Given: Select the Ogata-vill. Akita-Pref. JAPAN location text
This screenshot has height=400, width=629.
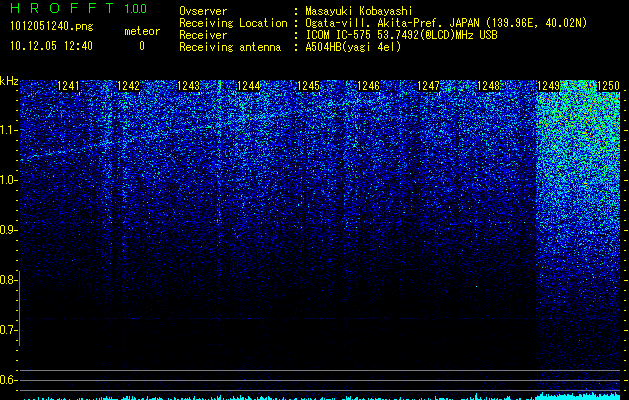Looking at the screenshot, I should coord(446,23).
